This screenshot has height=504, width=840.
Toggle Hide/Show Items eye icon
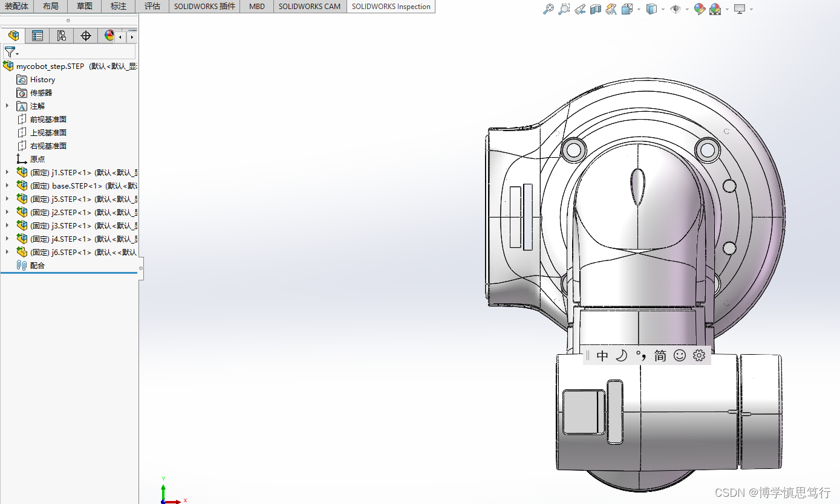click(676, 9)
